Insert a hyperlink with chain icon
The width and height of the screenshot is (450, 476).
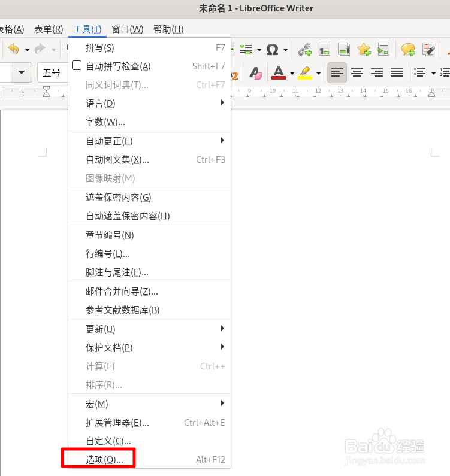coord(305,50)
